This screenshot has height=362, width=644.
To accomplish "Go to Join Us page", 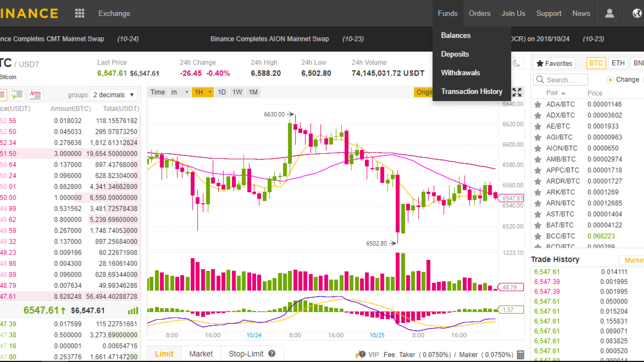I will [513, 13].
